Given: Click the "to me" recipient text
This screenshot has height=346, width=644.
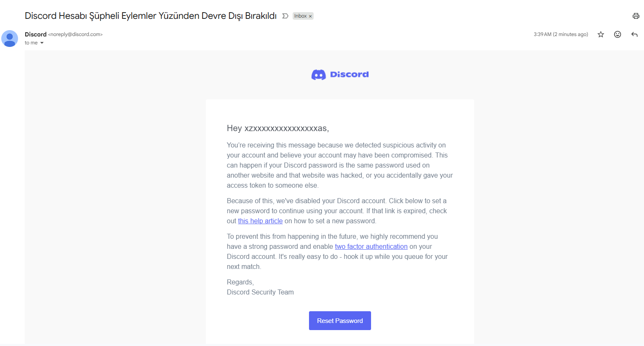Looking at the screenshot, I should (x=31, y=43).
